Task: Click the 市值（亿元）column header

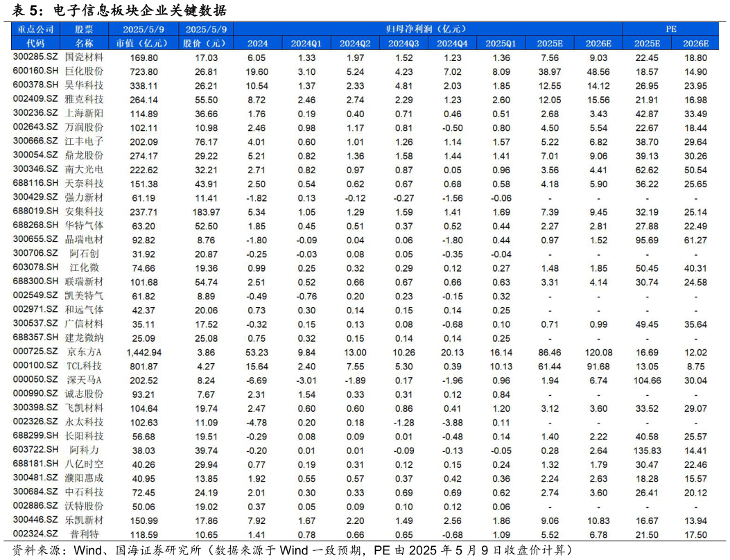Action: tap(144, 44)
